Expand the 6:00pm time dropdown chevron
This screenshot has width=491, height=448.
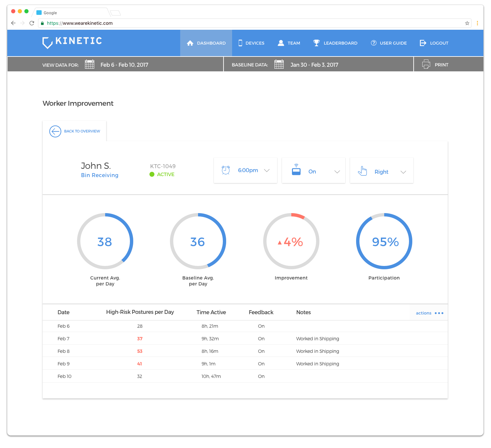click(x=267, y=170)
